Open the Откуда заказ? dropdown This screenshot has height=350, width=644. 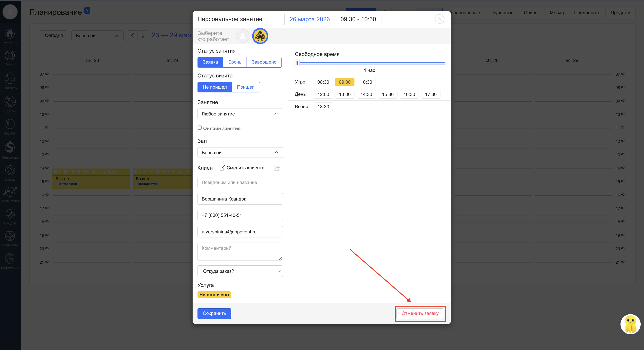(240, 271)
